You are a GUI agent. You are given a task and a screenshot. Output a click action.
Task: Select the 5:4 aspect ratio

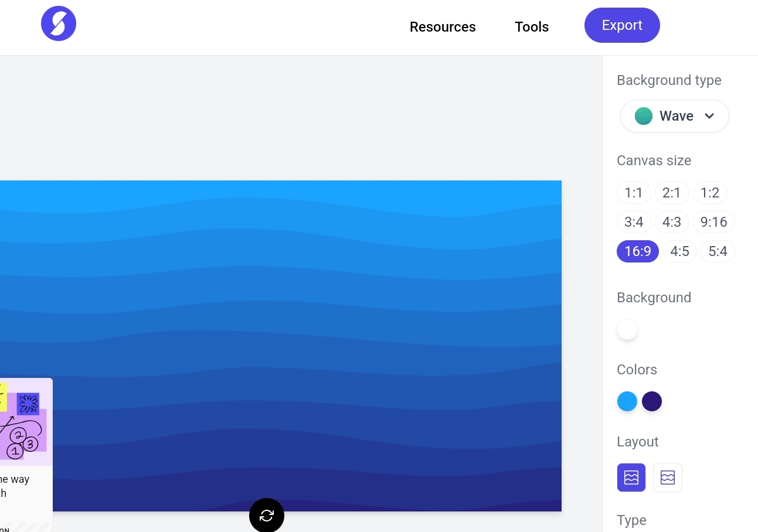coord(718,251)
